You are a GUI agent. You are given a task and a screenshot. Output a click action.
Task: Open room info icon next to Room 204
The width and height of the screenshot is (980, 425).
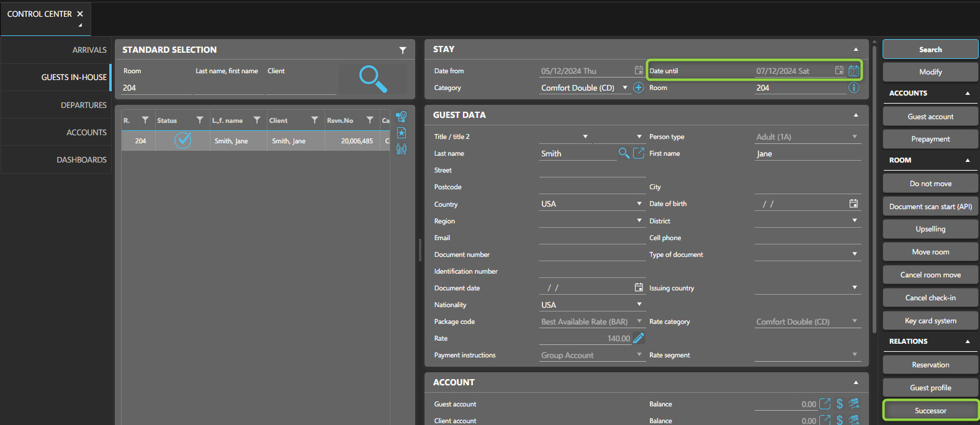tap(854, 88)
